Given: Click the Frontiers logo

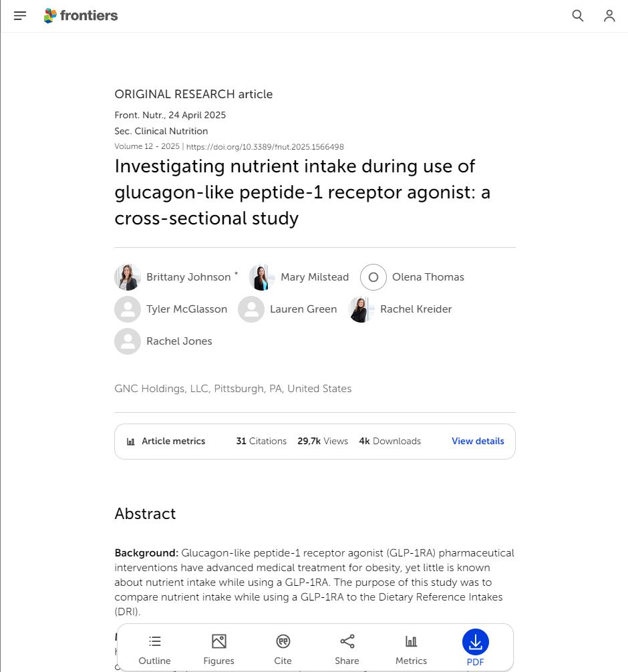Looking at the screenshot, I should click(x=81, y=16).
